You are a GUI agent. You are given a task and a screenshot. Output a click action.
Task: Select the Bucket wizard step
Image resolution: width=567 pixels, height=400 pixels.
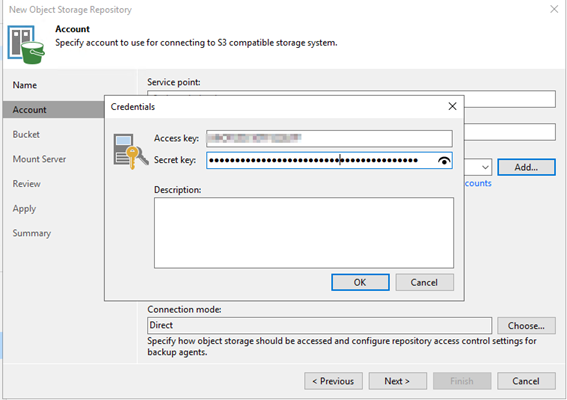click(x=26, y=134)
